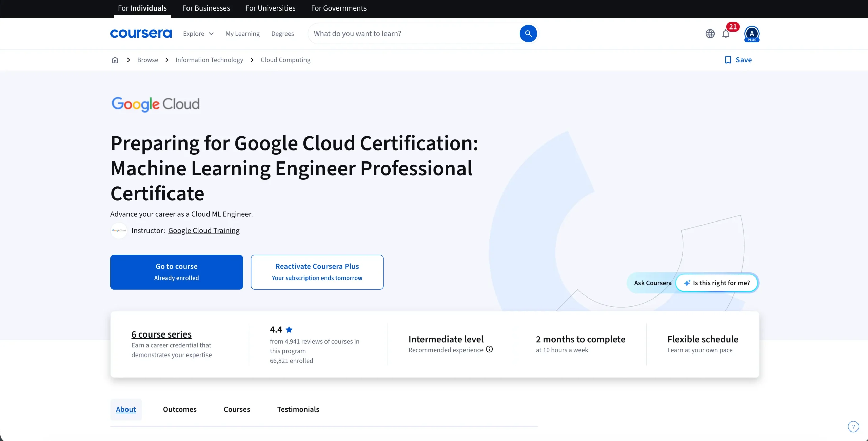This screenshot has width=868, height=441.
Task: Switch to For Universities tab
Action: [270, 8]
